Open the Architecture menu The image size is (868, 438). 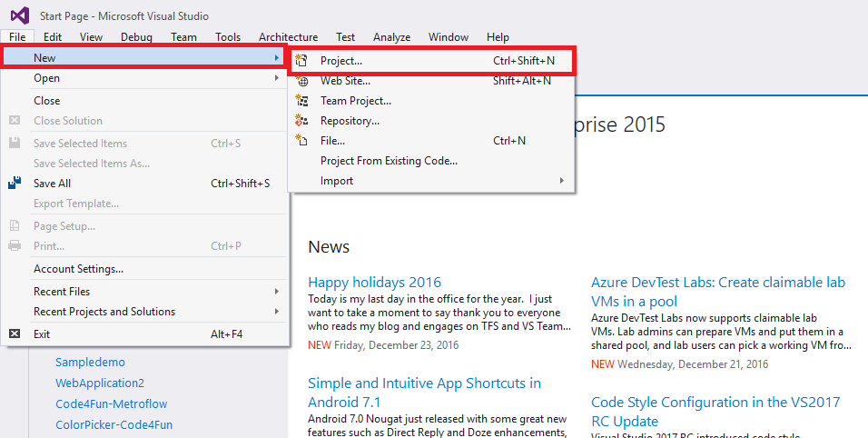tap(289, 37)
